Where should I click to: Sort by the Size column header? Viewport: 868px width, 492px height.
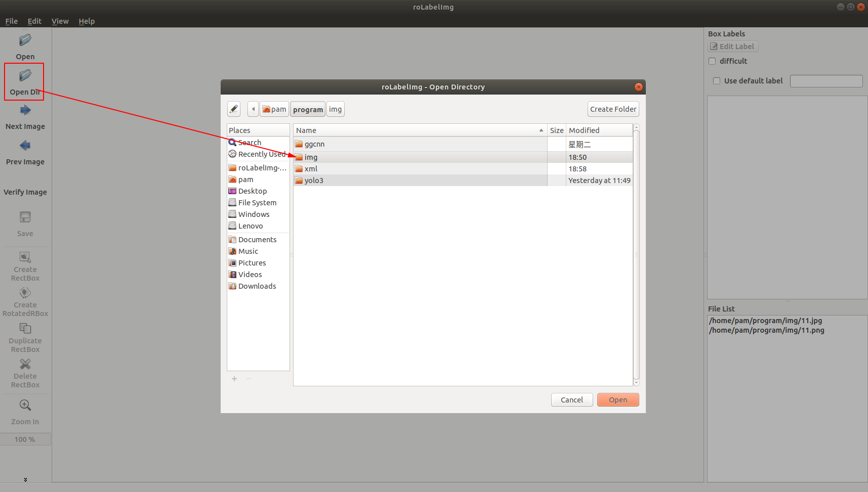tap(557, 130)
